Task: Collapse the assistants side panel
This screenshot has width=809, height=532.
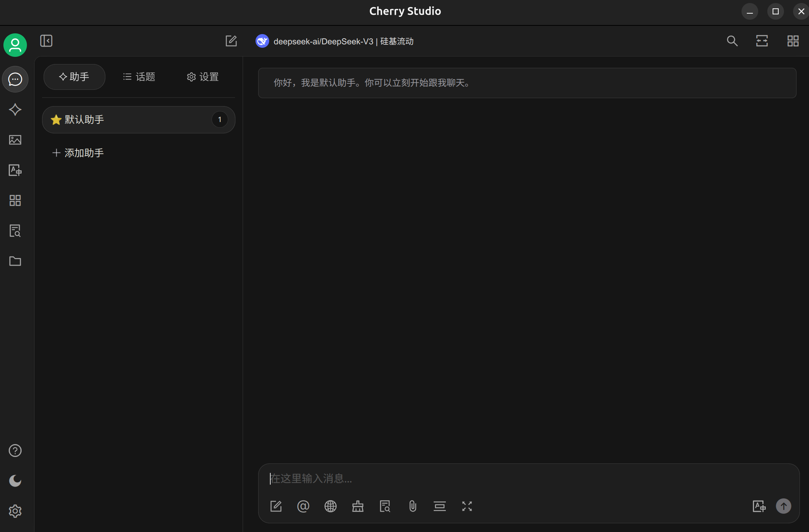Action: click(x=46, y=41)
